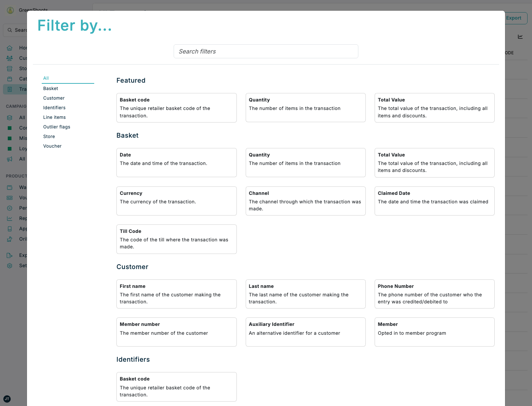Click the mobile app icon under Products
The width and height of the screenshot is (532, 406).
tap(9, 228)
